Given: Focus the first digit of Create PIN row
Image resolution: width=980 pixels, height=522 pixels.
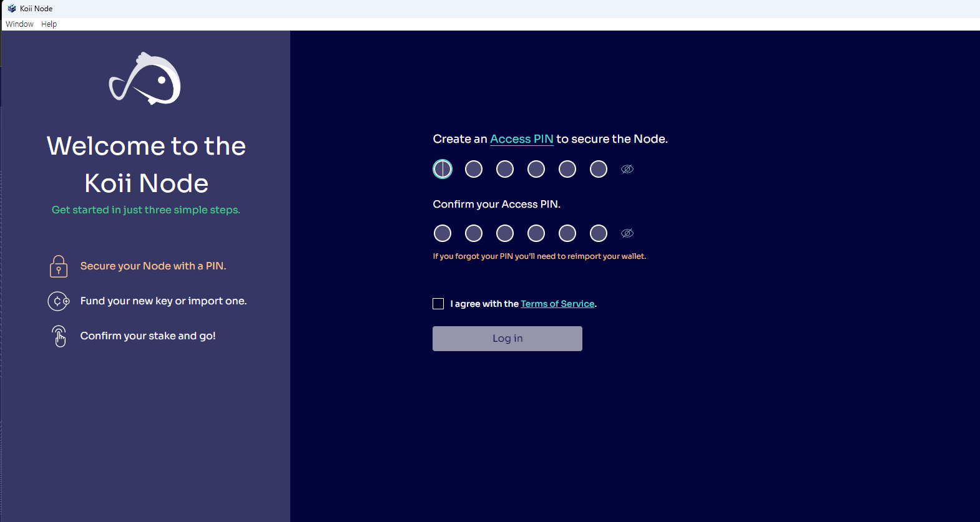Looking at the screenshot, I should 443,169.
